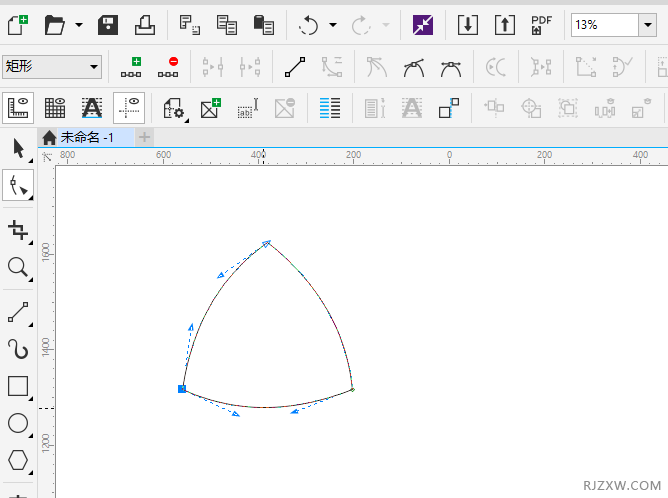Activate the Zoom magnifier tool
The height and width of the screenshot is (498, 668).
point(18,267)
